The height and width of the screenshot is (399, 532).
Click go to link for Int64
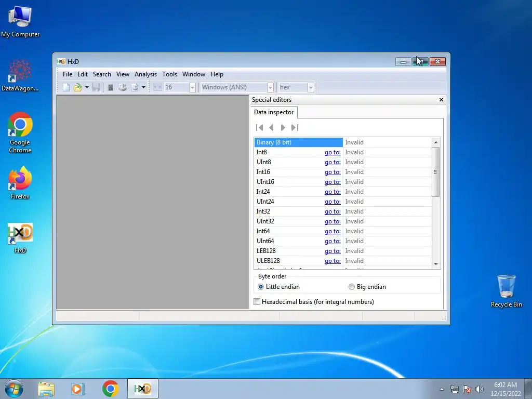[x=332, y=231]
